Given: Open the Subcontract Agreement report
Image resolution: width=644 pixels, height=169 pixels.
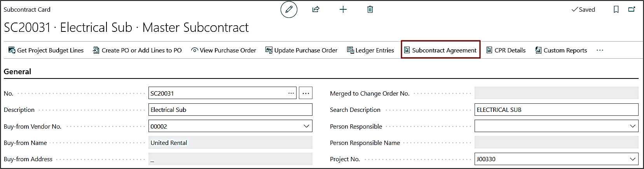Looking at the screenshot, I should pos(440,51).
